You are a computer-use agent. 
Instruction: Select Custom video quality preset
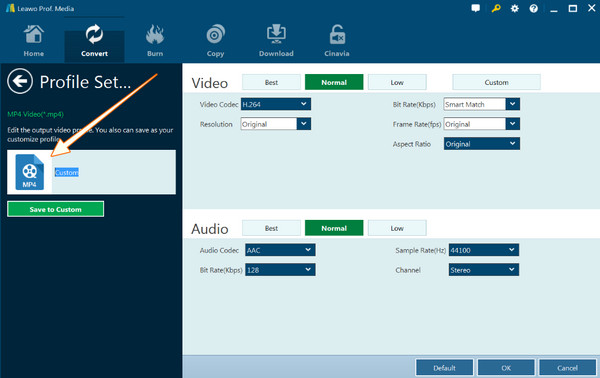[x=496, y=82]
